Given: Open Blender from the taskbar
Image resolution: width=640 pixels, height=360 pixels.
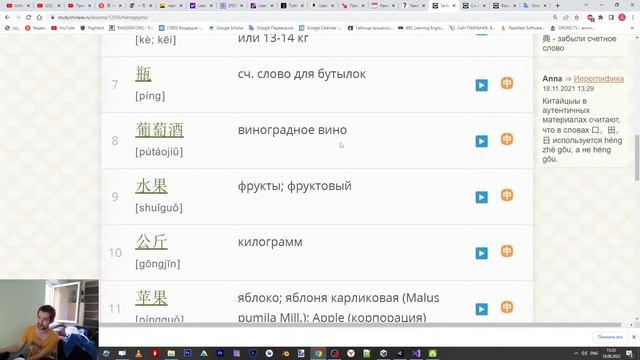Looking at the screenshot, I should 286,353.
